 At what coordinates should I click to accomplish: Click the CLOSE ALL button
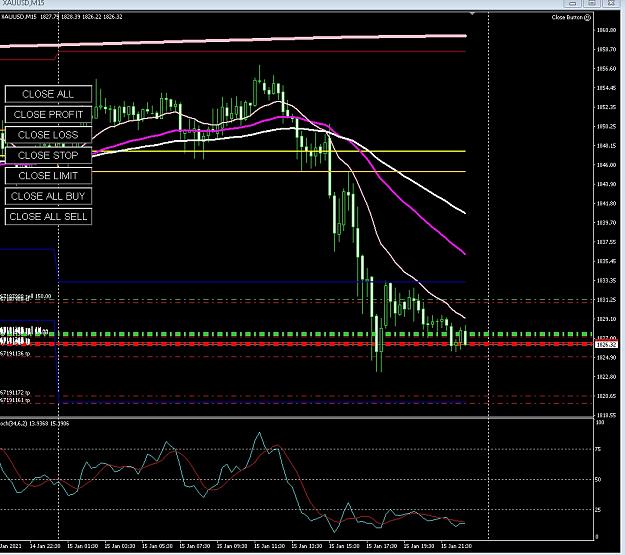(48, 94)
